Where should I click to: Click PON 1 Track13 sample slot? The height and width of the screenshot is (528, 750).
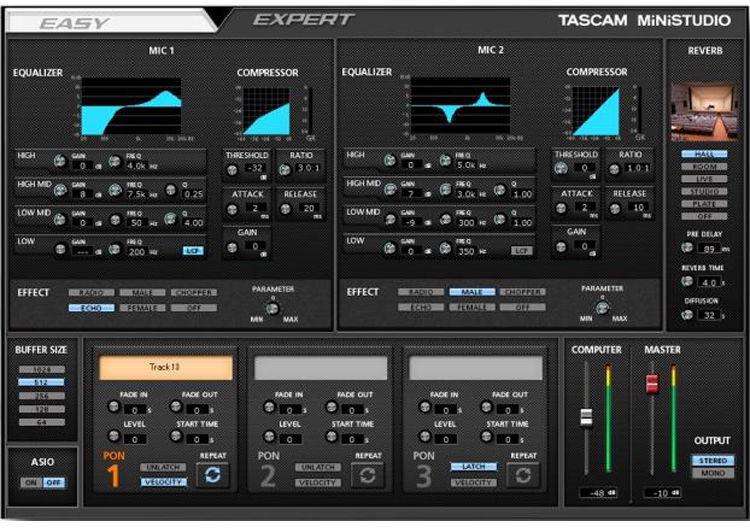tap(165, 367)
